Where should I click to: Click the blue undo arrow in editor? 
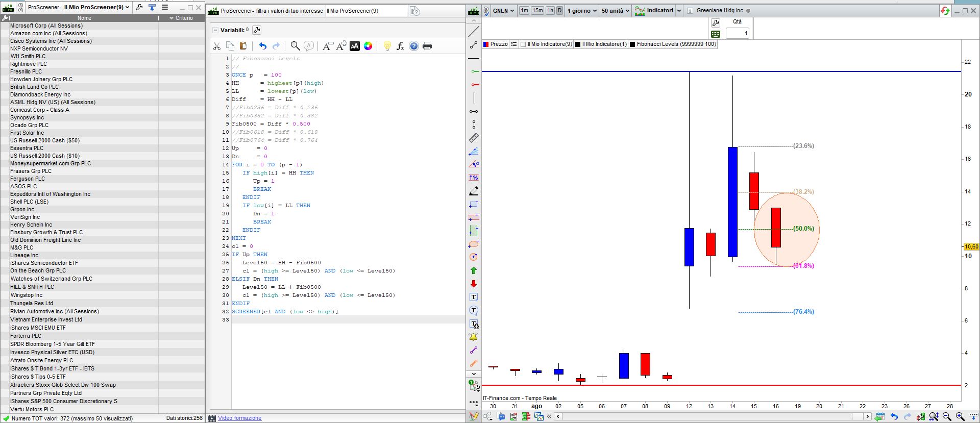tap(262, 46)
